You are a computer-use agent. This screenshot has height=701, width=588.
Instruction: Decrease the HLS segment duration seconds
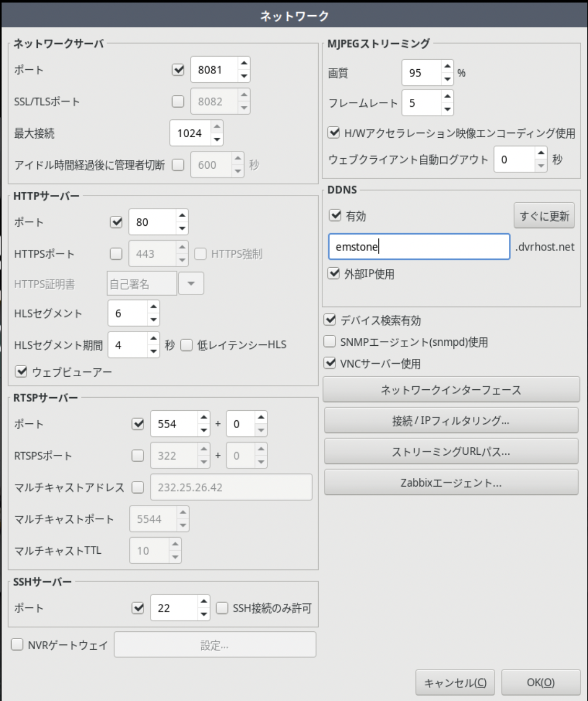coord(153,351)
